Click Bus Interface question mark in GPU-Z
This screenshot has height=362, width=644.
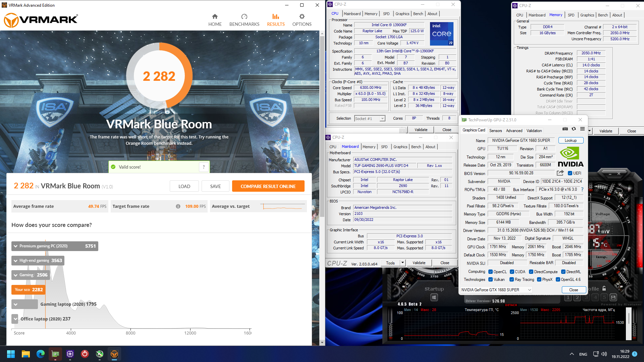point(582,189)
